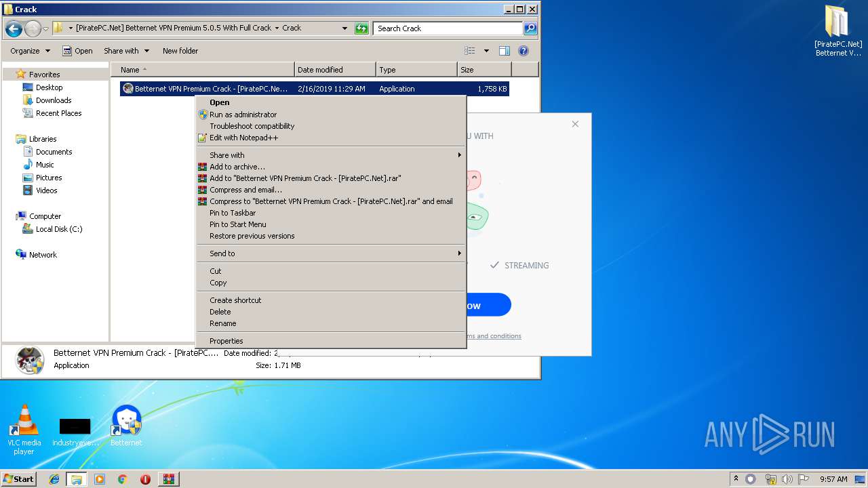This screenshot has height=488, width=868.
Task: Click the taskbar clock showing 9:57 AM
Action: click(833, 479)
